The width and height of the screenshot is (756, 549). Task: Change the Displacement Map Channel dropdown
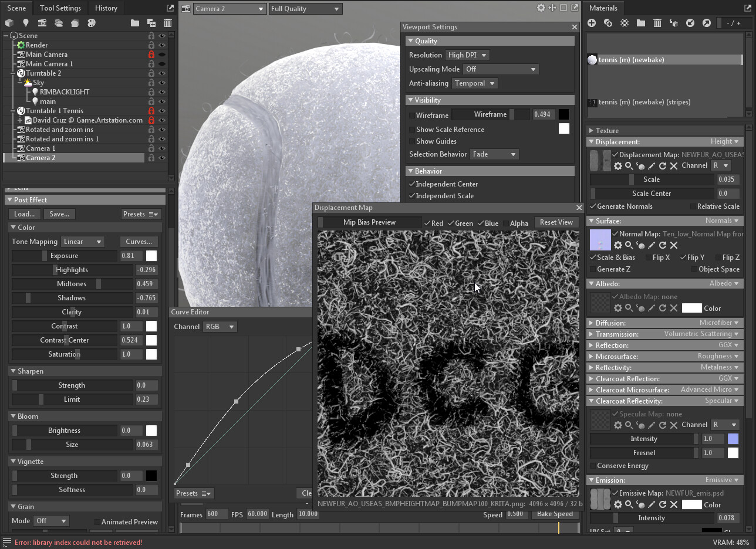721,165
